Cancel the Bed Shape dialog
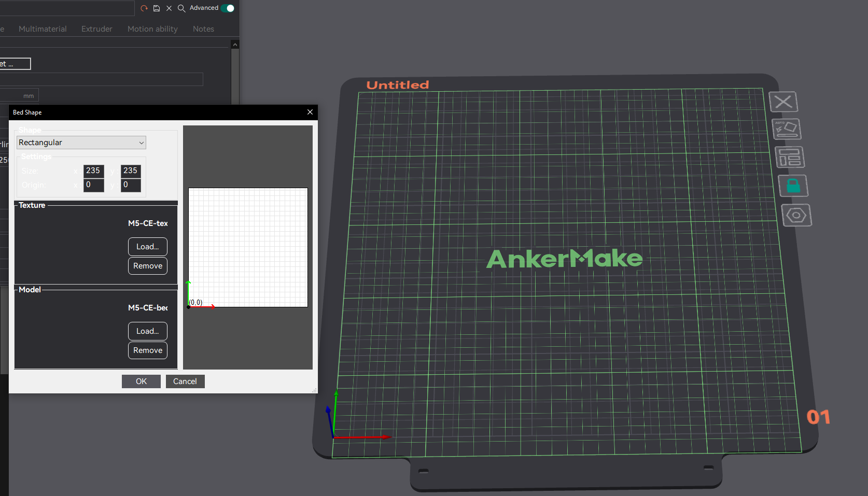 point(185,381)
